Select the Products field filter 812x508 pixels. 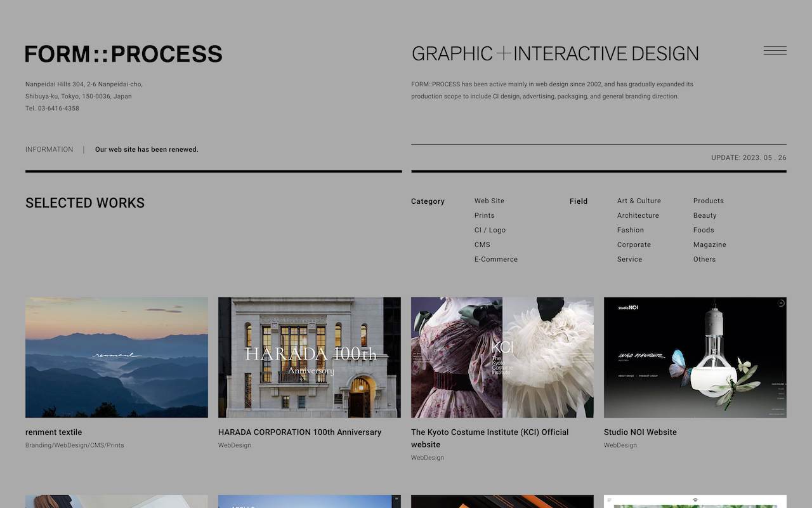709,201
